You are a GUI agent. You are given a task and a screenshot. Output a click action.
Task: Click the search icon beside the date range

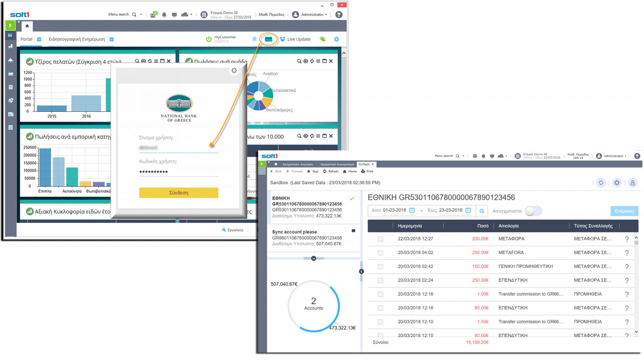481,211
